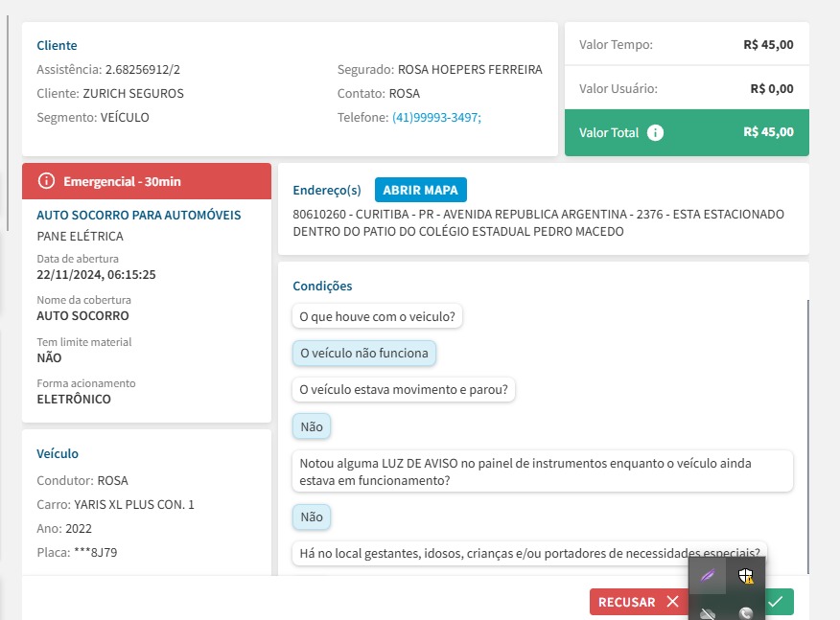
Task: Click the first 'Não' answer bubble
Action: click(312, 426)
